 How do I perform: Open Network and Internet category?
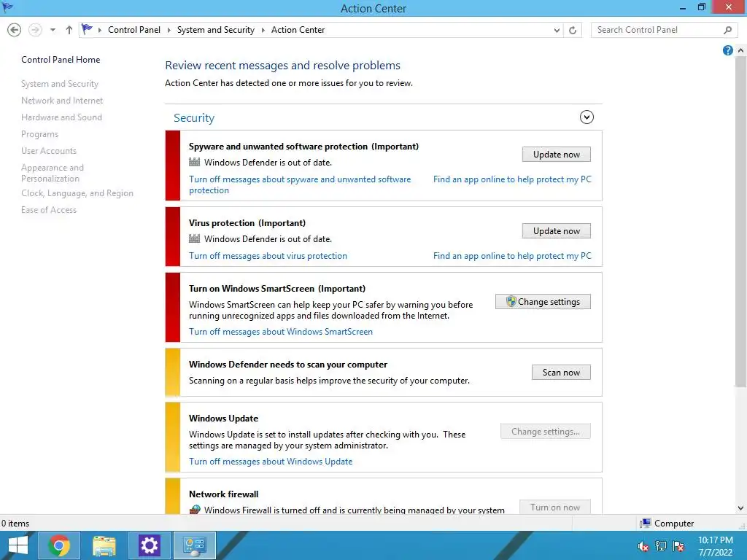click(x=62, y=101)
